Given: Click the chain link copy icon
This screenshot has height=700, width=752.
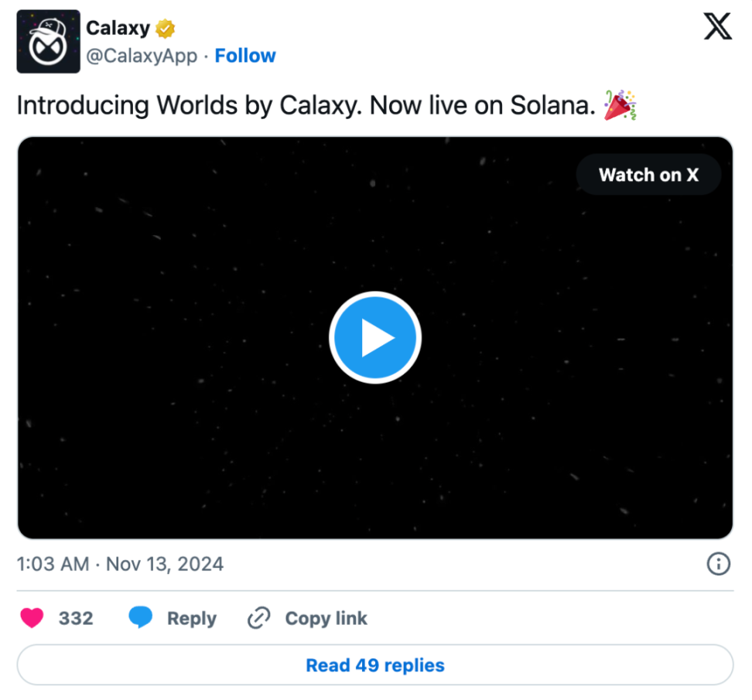Looking at the screenshot, I should (x=258, y=618).
